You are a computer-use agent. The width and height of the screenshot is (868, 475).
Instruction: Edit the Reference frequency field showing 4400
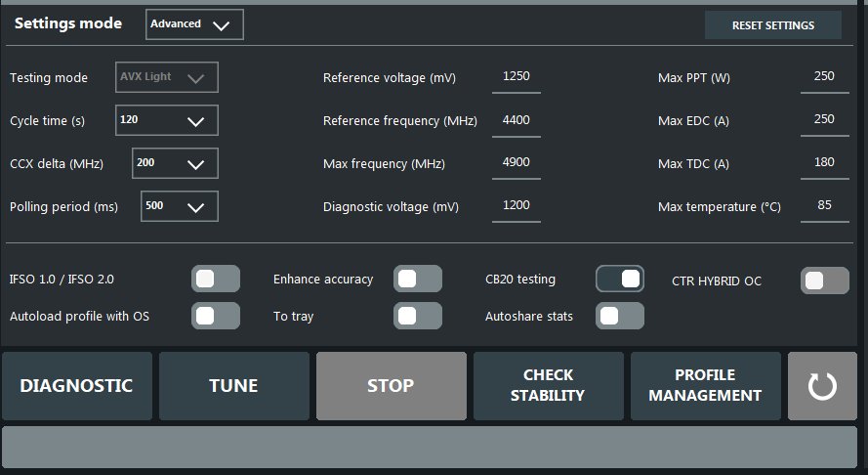tap(516, 121)
